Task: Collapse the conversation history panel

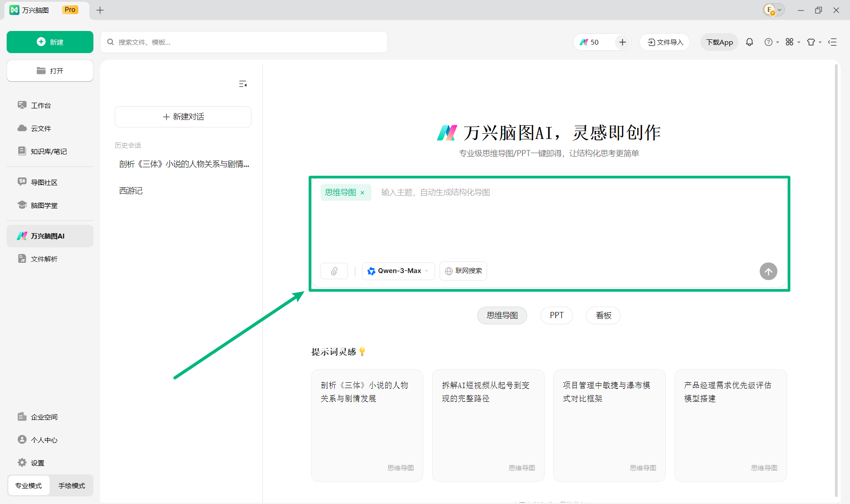Action: pyautogui.click(x=243, y=84)
